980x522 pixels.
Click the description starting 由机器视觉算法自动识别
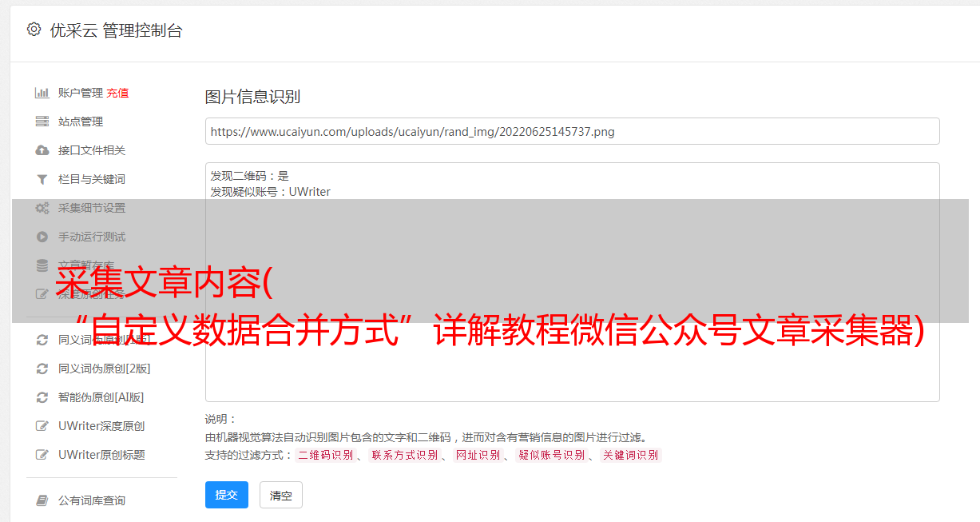point(426,437)
